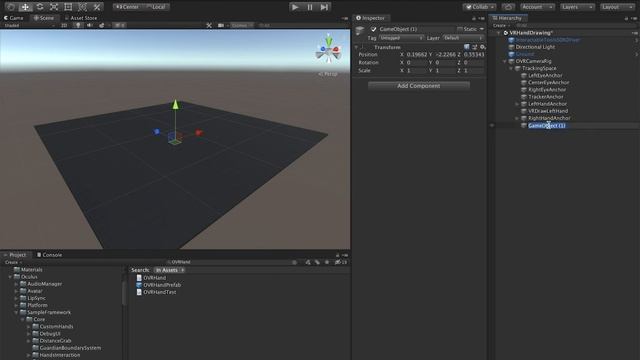The height and width of the screenshot is (360, 640).
Task: Open the cloud services icon
Action: pos(508,7)
